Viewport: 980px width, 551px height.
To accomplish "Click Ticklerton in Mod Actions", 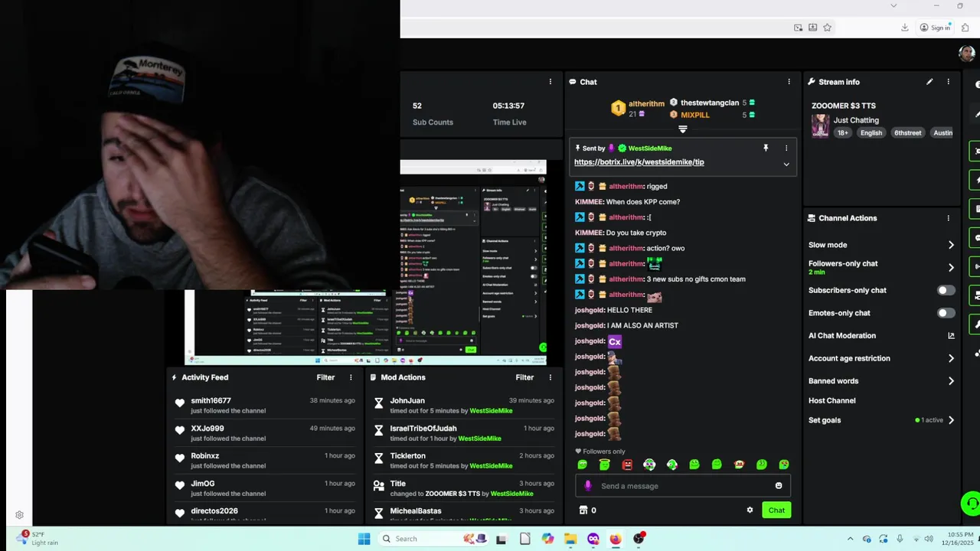I will click(x=407, y=456).
